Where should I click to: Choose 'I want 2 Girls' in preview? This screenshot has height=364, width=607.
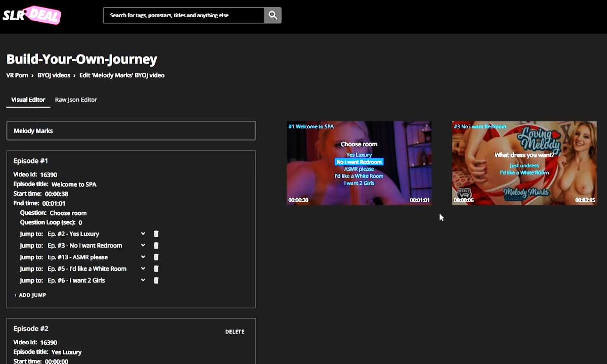359,183
